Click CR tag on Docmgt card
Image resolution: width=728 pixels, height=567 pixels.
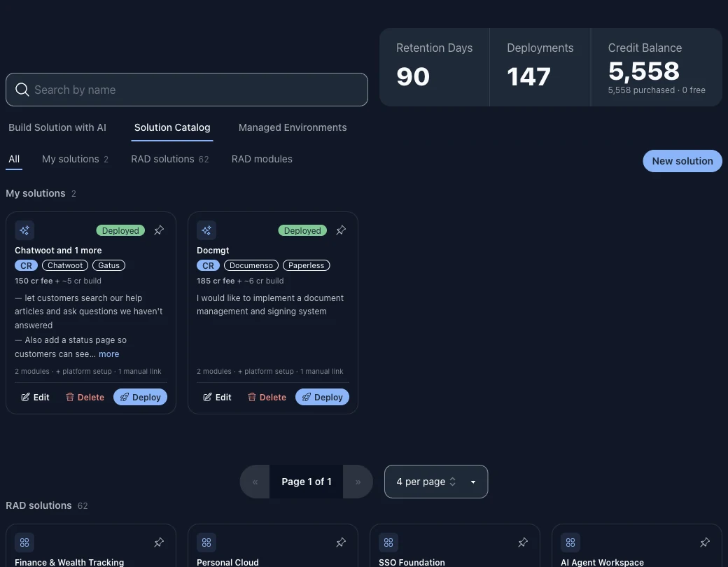[208, 265]
